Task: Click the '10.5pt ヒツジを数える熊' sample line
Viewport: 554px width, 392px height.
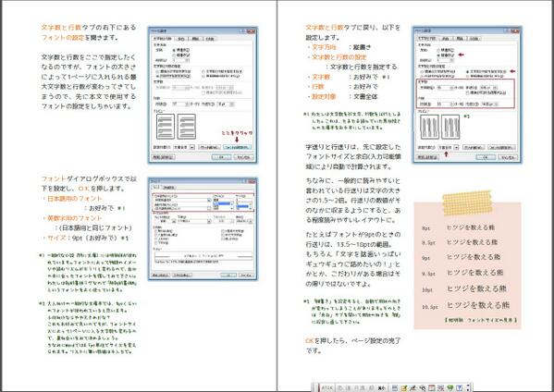Action: (465, 305)
